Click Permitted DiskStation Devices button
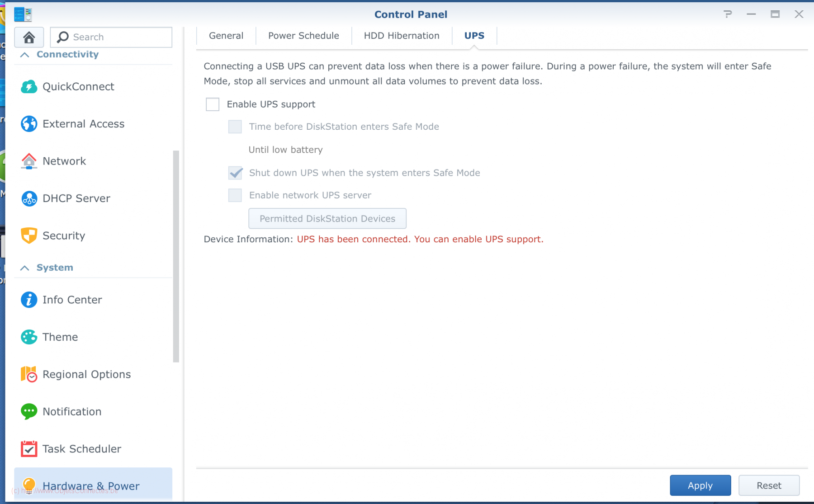Viewport: 814px width, 504px height. click(x=327, y=219)
